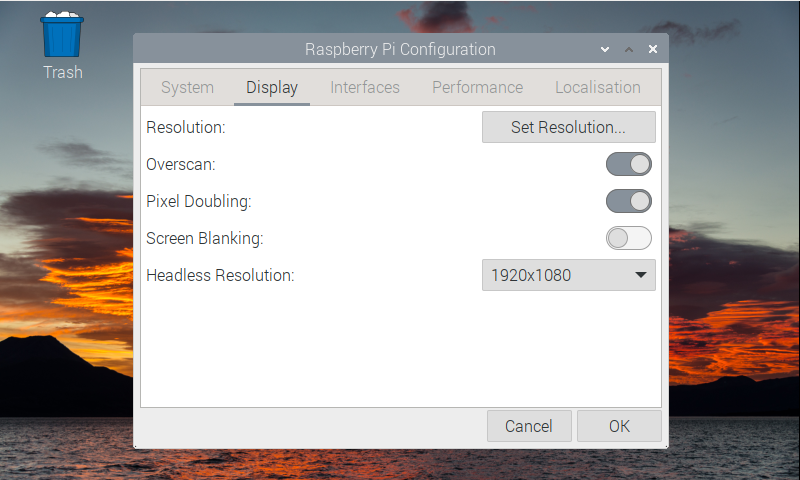
Task: Switch to the Localisation tab
Action: click(x=598, y=87)
